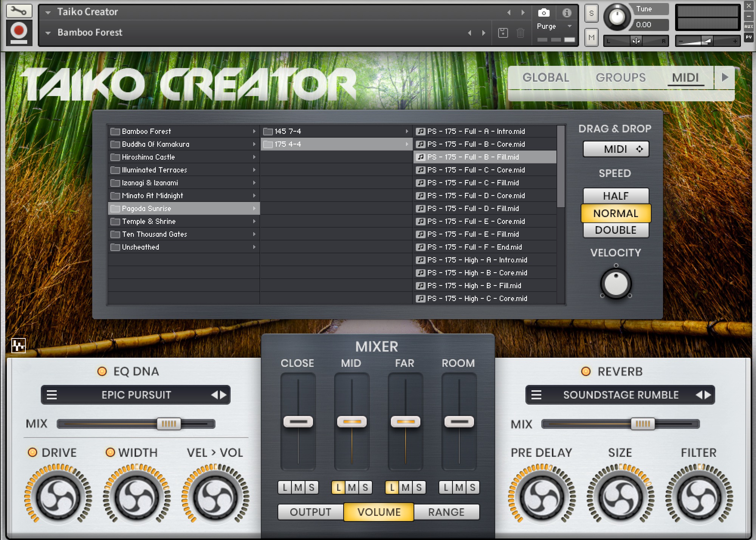Save snapshot with the floppy disk icon
This screenshot has height=540, width=756.
503,33
